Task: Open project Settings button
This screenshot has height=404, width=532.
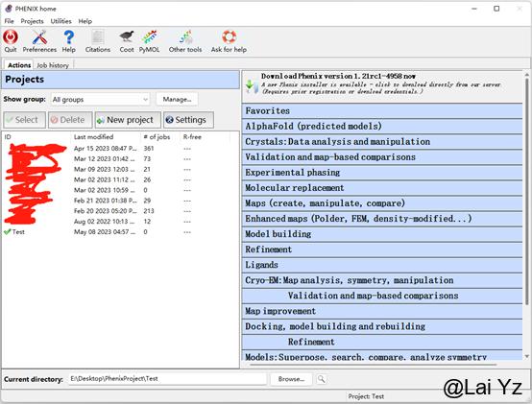Action: pyautogui.click(x=188, y=120)
